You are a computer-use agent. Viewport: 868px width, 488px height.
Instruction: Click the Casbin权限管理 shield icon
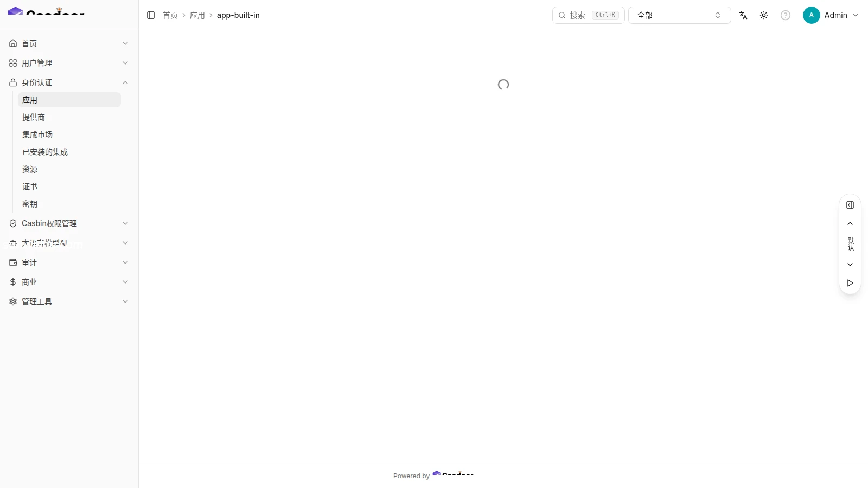tap(13, 223)
